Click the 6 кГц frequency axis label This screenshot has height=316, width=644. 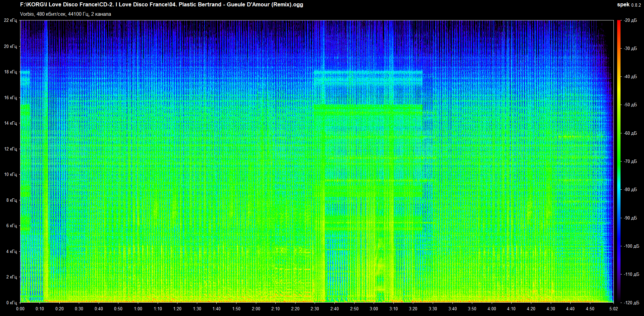pos(11,226)
